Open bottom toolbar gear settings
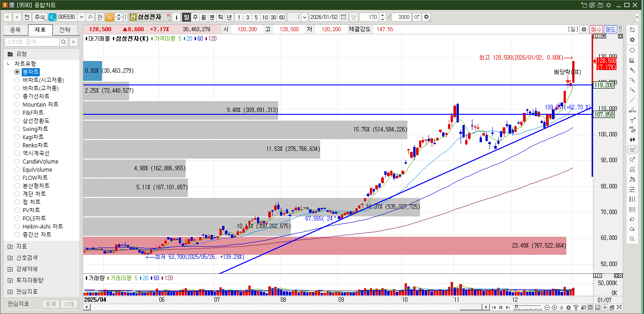The width and height of the screenshot is (644, 314). point(569,307)
